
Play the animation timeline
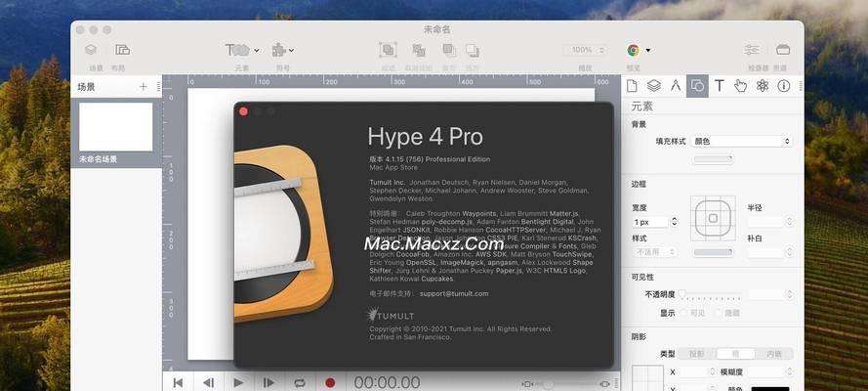(238, 383)
